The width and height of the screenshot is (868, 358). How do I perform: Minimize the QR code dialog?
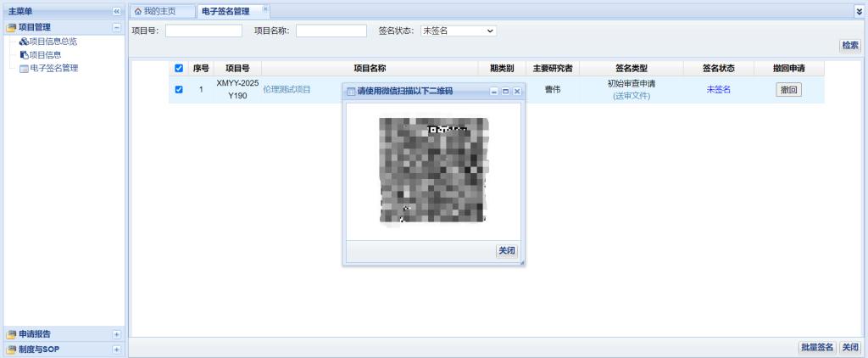coord(494,91)
